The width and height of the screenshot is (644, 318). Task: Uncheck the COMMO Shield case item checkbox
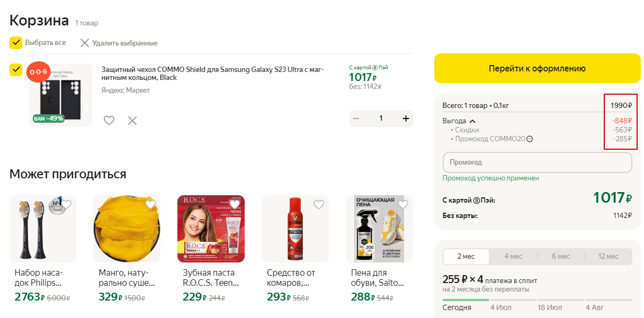[x=16, y=70]
